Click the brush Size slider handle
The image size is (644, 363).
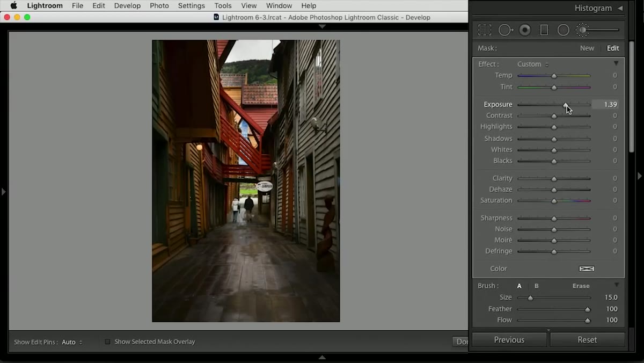(530, 298)
